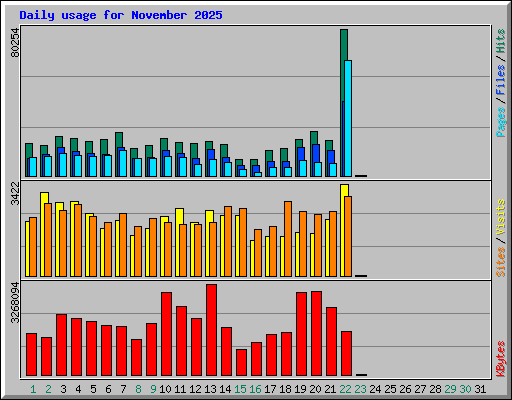Click day label 3 on the axis

pos(63,389)
